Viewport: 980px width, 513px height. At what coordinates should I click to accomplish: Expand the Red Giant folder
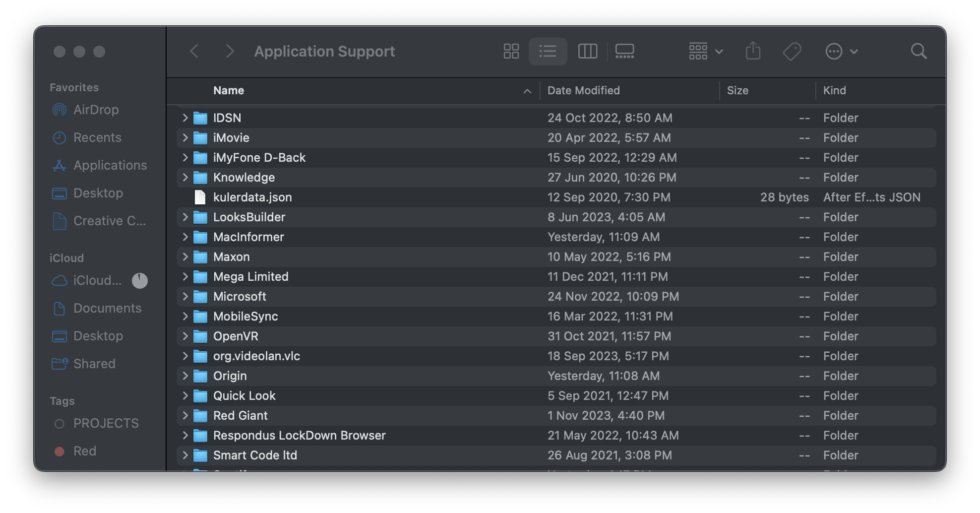coord(185,416)
